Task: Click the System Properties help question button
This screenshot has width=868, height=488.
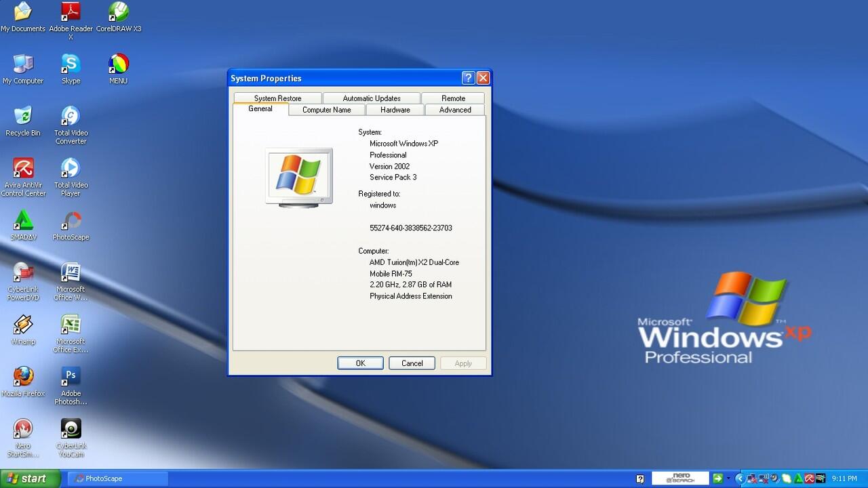Action: click(468, 78)
